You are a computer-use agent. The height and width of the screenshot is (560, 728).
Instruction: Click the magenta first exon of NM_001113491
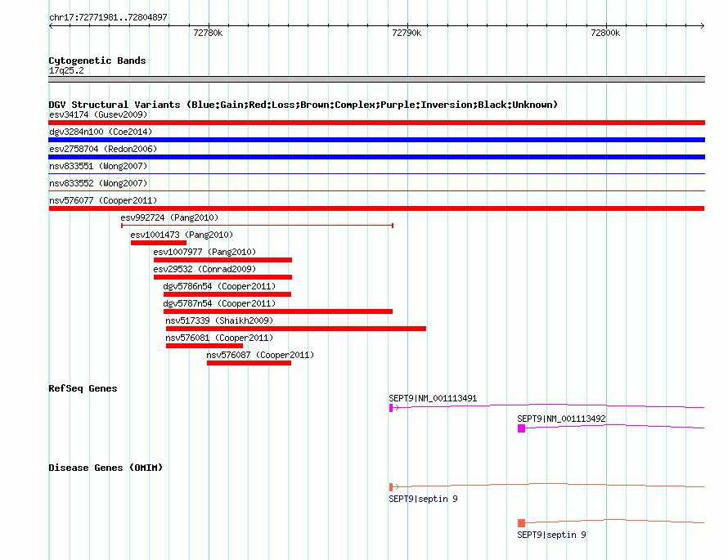coord(391,408)
